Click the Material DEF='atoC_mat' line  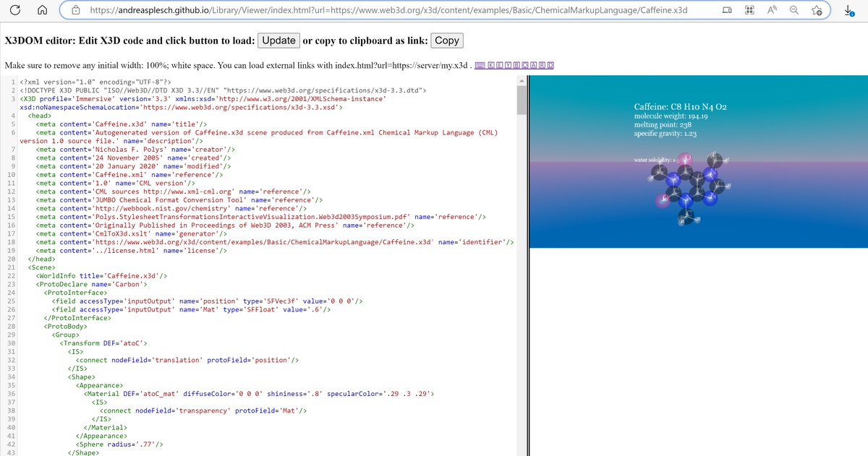[260, 394]
